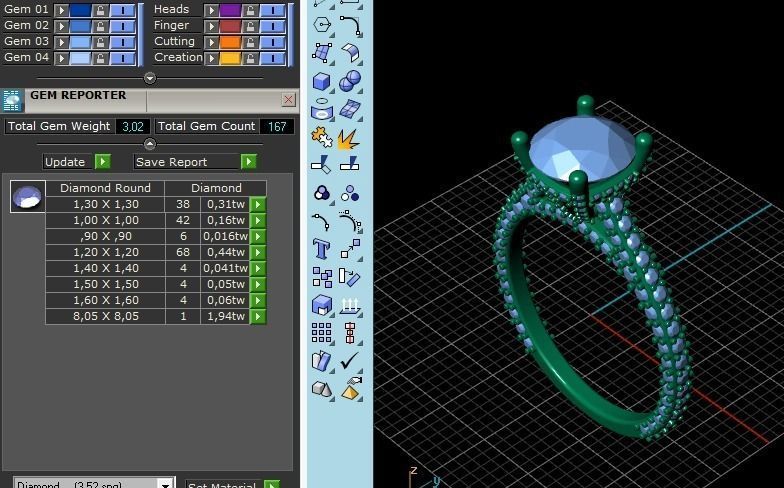Select the trim tool
Viewport: 784px width, 488px height.
point(321,164)
